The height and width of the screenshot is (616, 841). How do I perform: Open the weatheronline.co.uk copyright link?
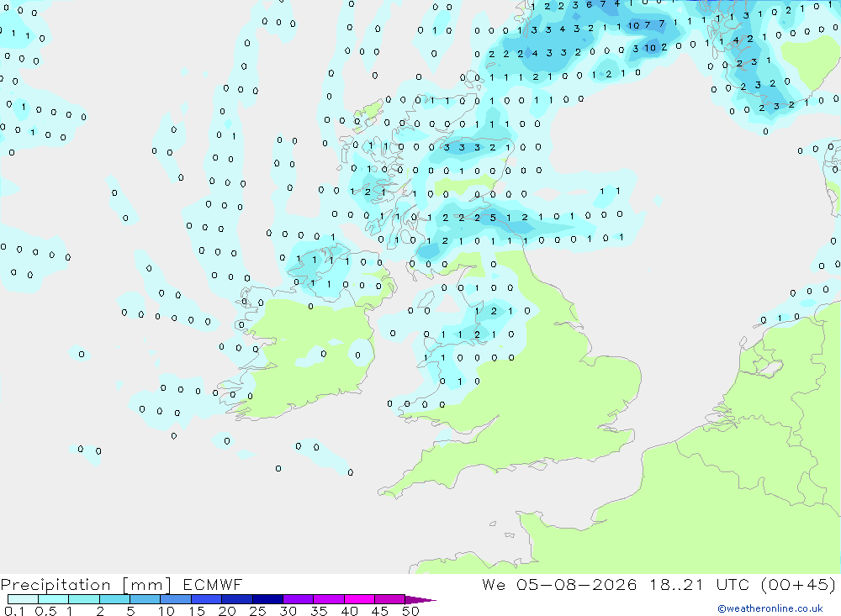pos(770,608)
